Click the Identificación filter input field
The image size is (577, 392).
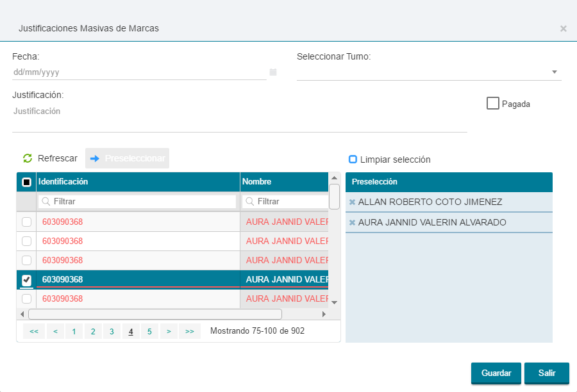(x=137, y=201)
